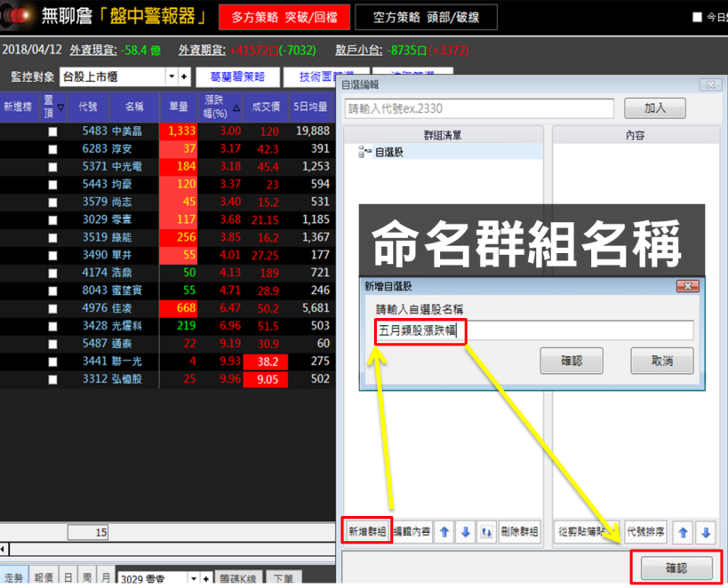Check the pin box for 3029 零壹 row

(x=53, y=220)
